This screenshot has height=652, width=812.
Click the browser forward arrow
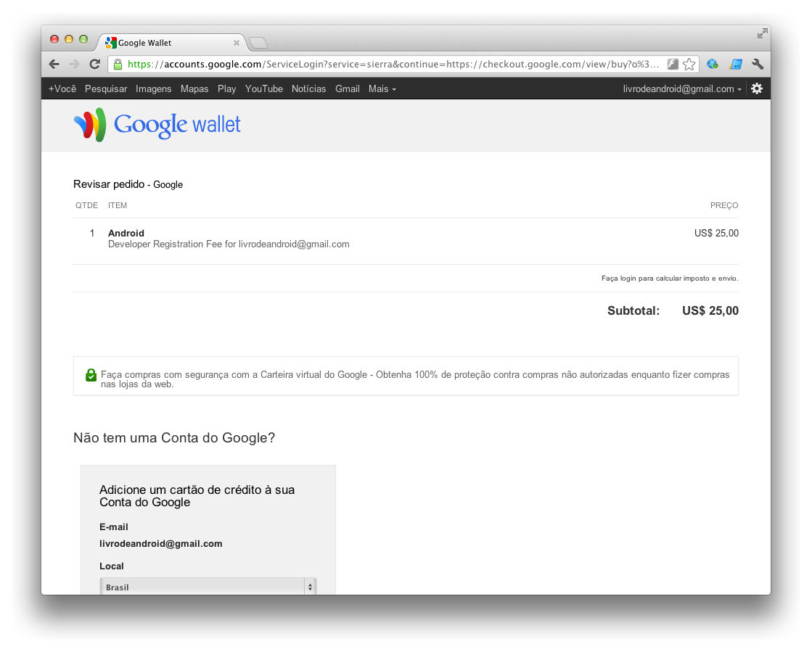pos(74,65)
